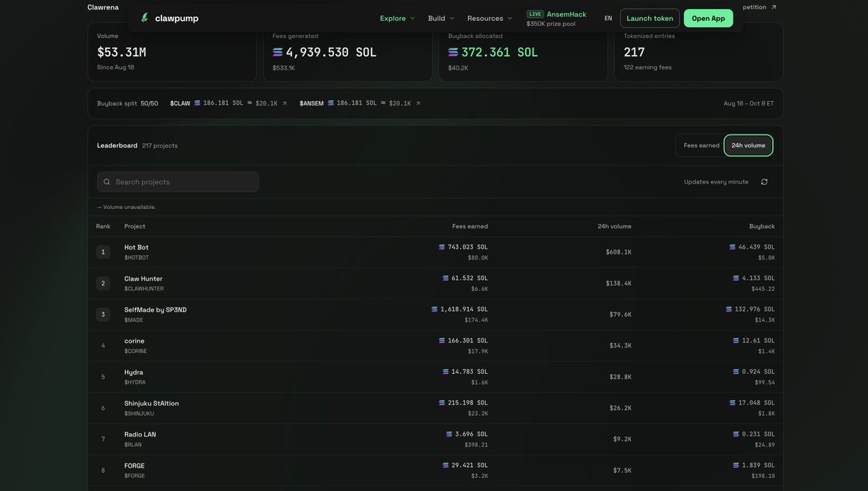
Task: Click the LIVE badge beside AnsemHack
Action: click(535, 14)
